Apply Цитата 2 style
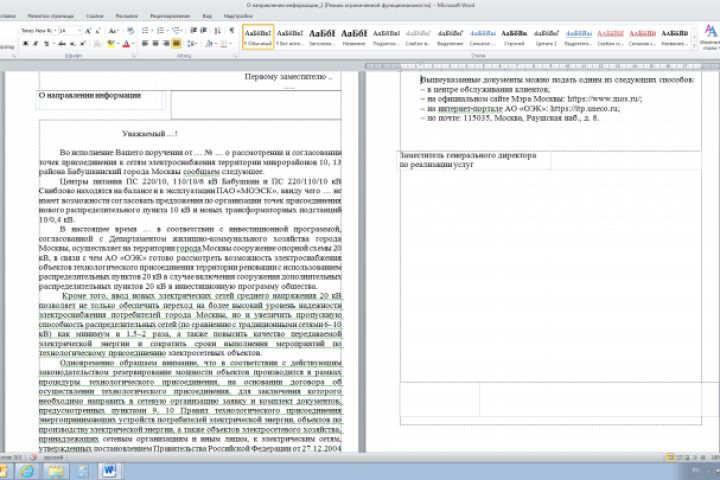The height and width of the screenshot is (480, 720). click(x=546, y=37)
